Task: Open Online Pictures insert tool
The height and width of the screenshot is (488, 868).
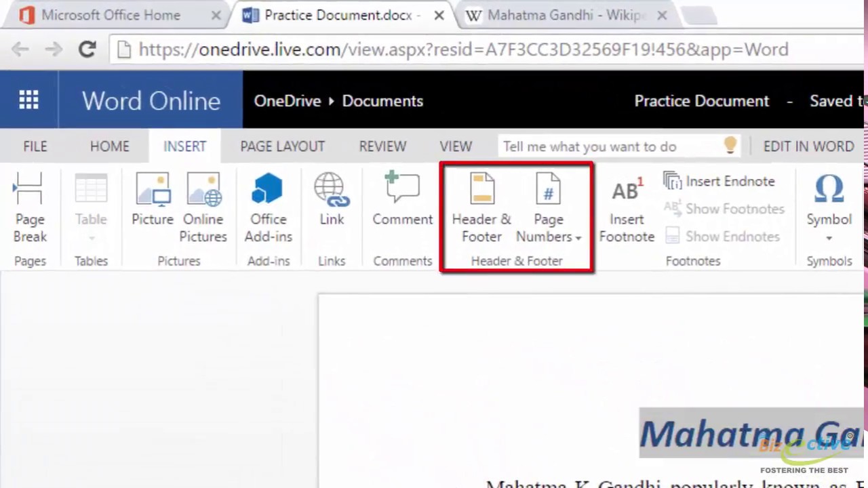Action: coord(203,207)
